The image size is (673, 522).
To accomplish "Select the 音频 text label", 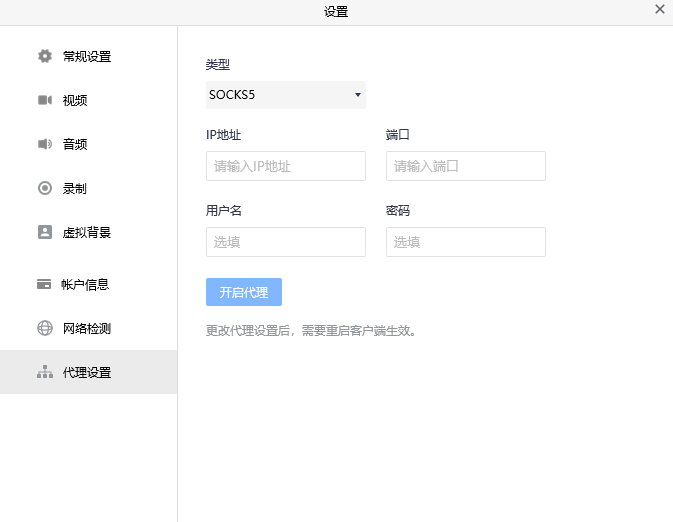I will click(75, 144).
